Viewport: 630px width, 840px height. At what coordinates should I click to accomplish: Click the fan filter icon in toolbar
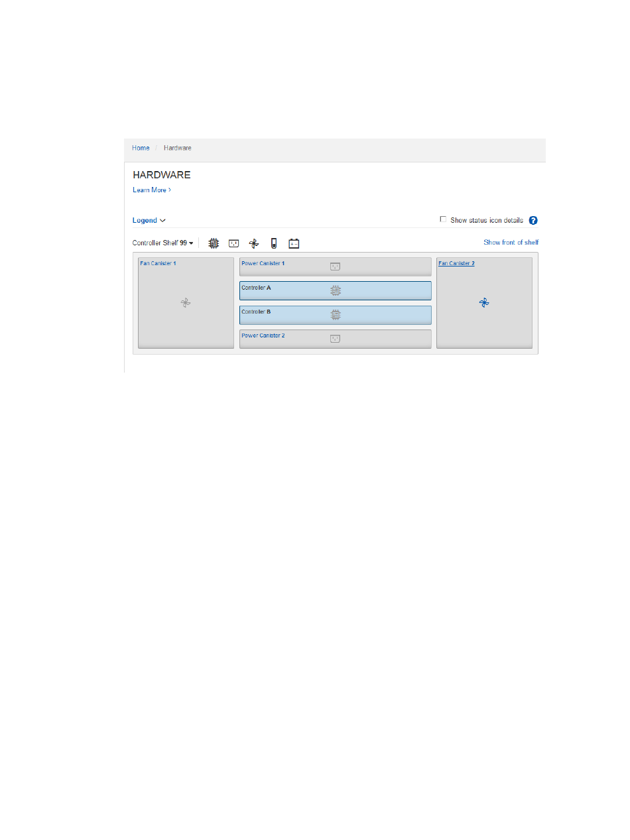pos(253,243)
